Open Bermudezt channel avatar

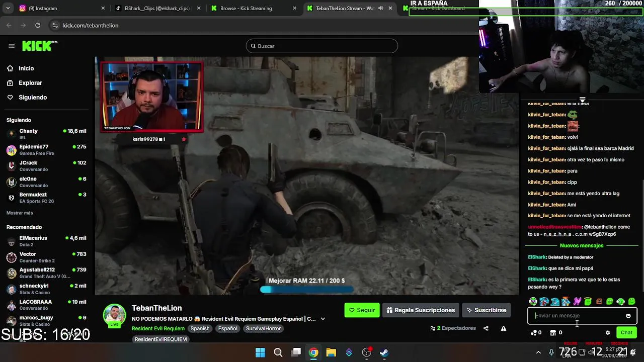click(11, 198)
